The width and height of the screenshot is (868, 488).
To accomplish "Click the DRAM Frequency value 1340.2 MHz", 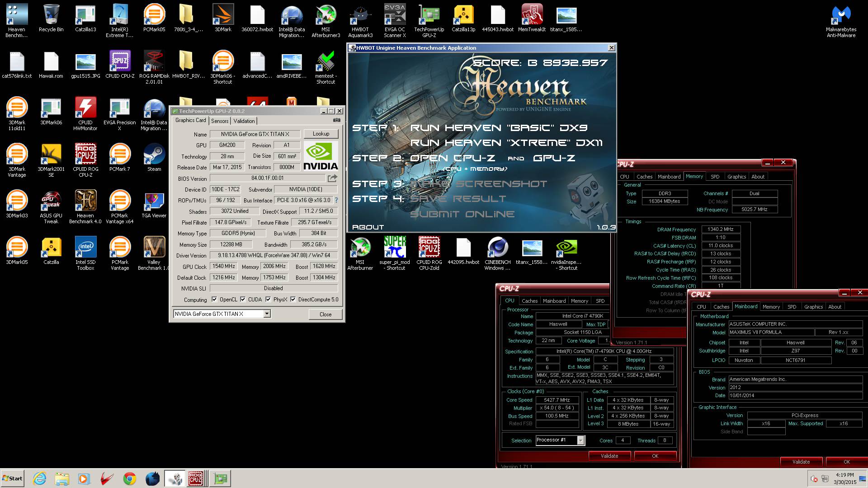I will [721, 229].
